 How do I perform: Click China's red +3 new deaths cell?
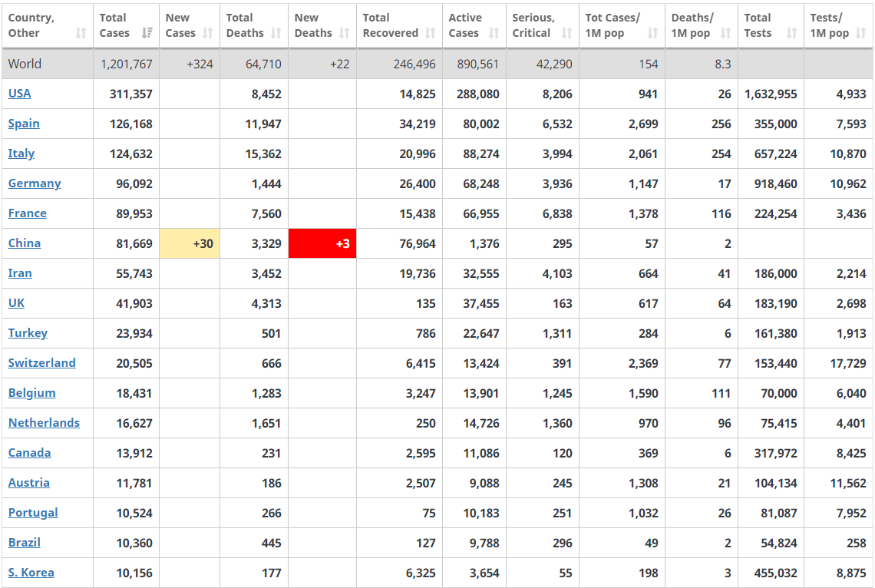(x=322, y=243)
